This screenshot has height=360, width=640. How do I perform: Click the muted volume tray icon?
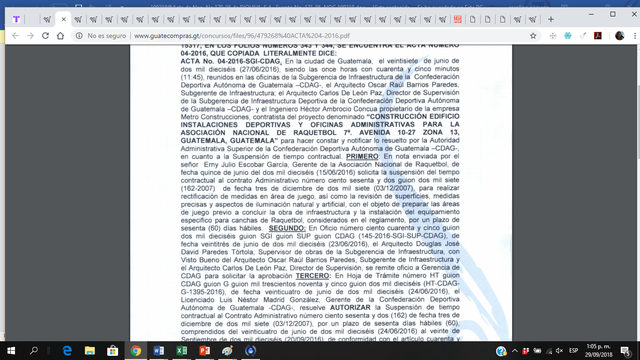[560, 351]
